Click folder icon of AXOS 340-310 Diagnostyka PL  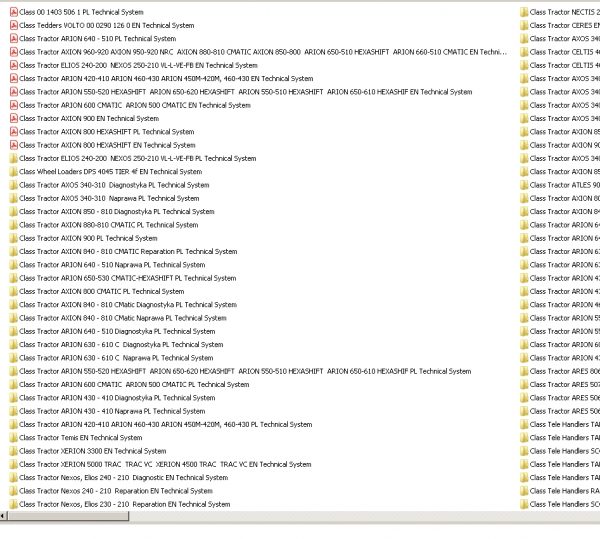tap(13, 185)
